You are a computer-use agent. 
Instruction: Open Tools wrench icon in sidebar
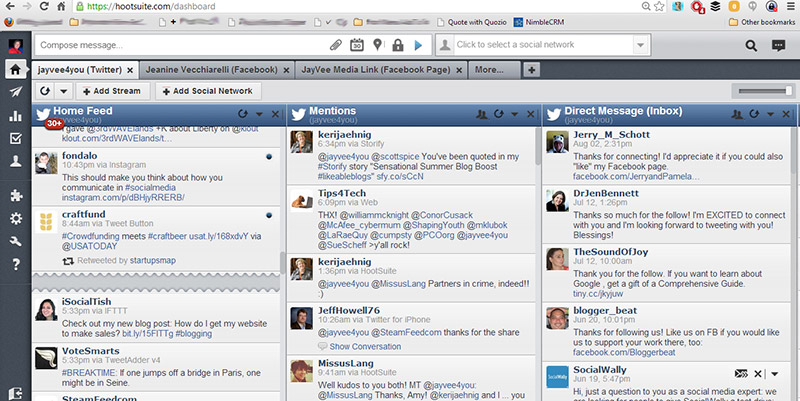click(x=16, y=241)
